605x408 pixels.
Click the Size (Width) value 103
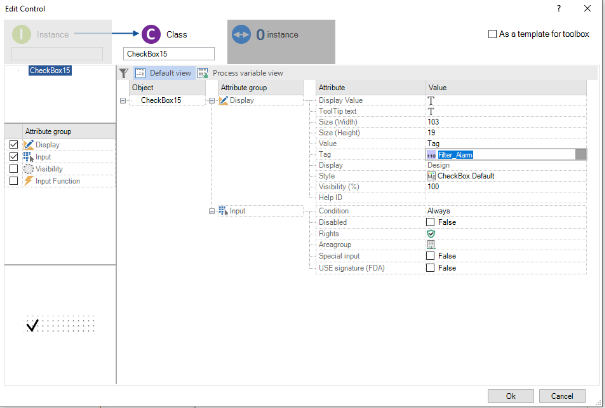click(x=433, y=122)
